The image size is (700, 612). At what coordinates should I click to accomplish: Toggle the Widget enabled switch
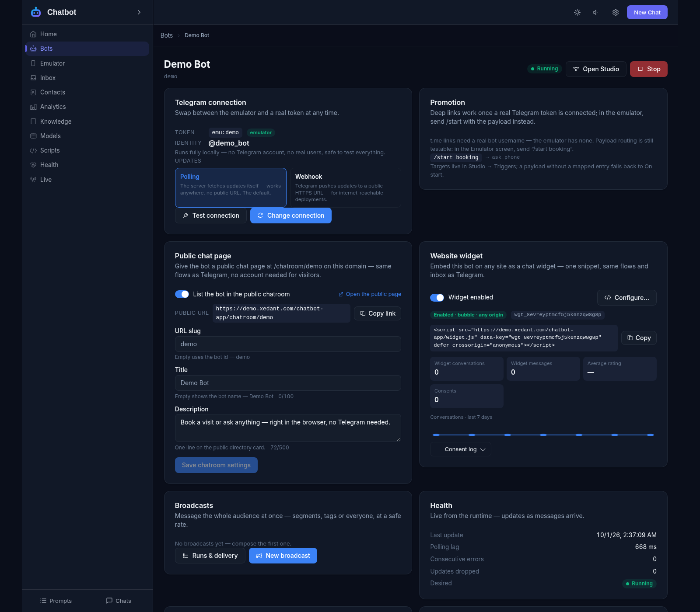[437, 298]
